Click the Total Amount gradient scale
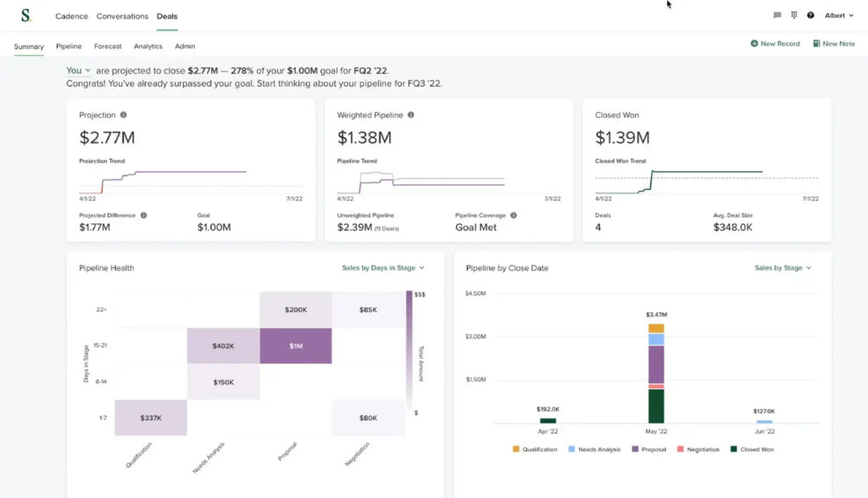Image resolution: width=868 pixels, height=498 pixels. 409,352
